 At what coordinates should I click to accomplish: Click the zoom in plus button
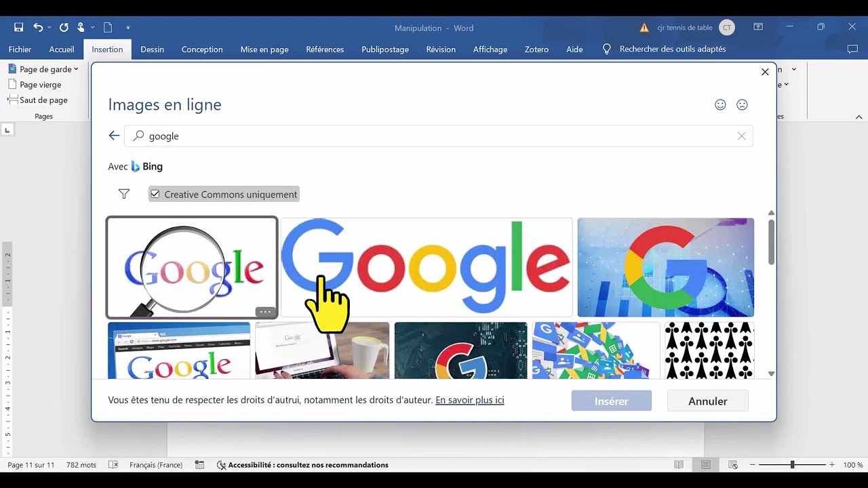point(832,465)
